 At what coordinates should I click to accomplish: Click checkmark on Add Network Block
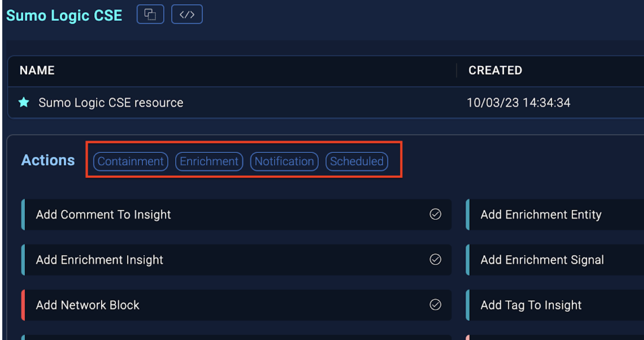435,304
